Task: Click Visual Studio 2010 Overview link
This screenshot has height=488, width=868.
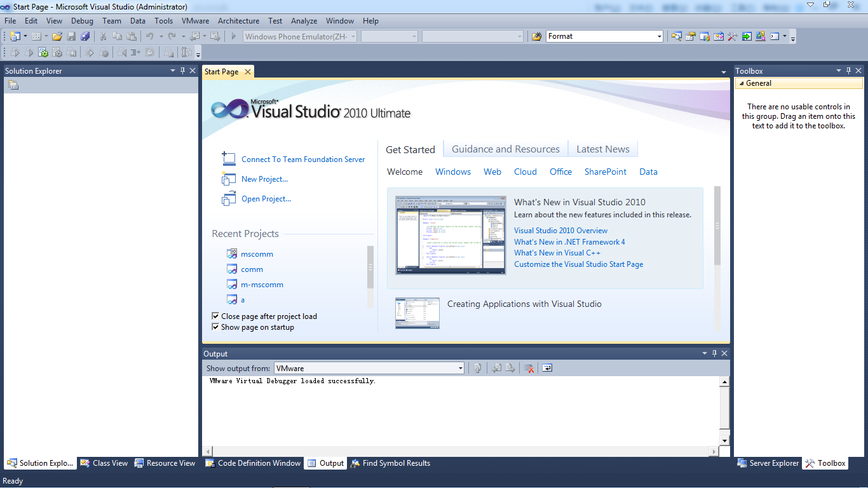Action: [560, 231]
